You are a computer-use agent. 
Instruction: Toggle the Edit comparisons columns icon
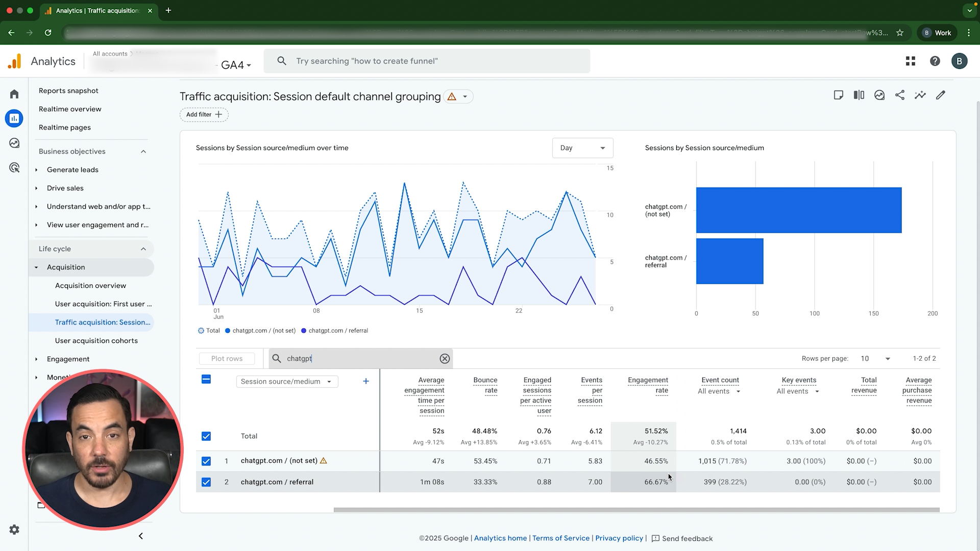coord(859,95)
